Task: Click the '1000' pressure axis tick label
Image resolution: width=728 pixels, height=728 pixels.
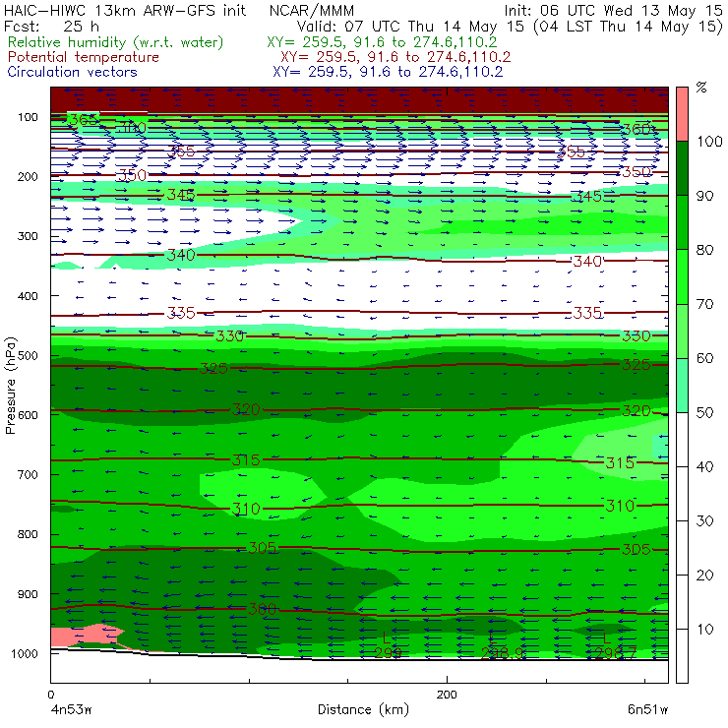Action: (25, 653)
